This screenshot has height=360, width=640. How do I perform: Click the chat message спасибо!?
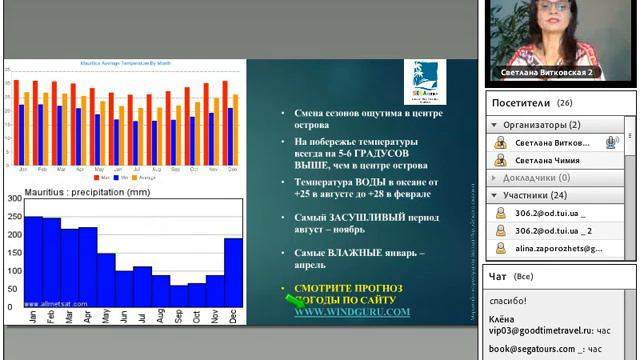(508, 301)
